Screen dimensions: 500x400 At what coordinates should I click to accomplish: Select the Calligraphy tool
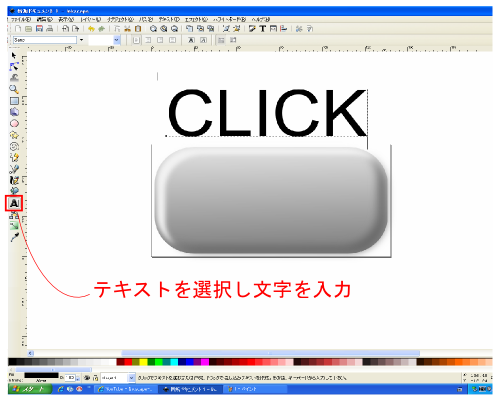pyautogui.click(x=14, y=180)
